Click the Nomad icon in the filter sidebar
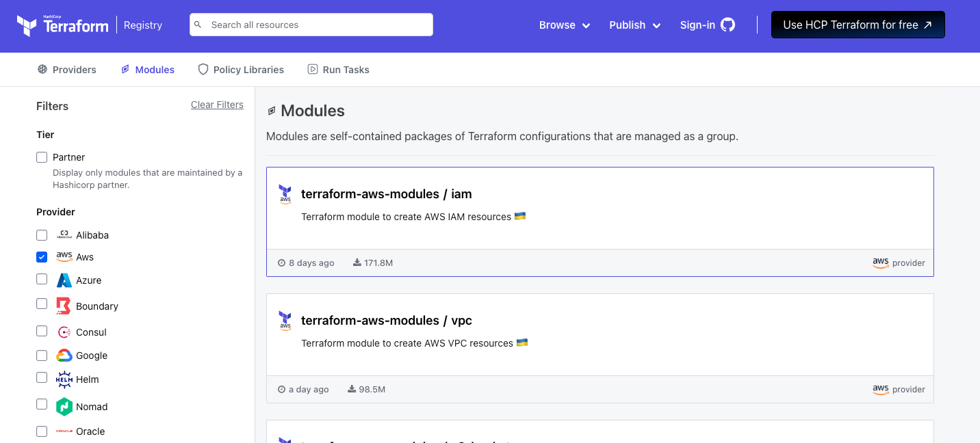This screenshot has width=980, height=443. (64, 406)
